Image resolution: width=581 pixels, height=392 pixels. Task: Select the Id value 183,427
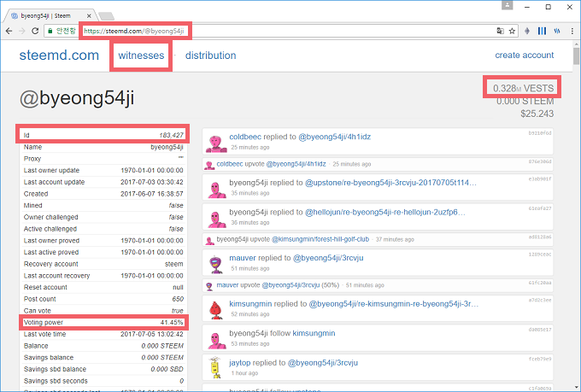tap(171, 135)
